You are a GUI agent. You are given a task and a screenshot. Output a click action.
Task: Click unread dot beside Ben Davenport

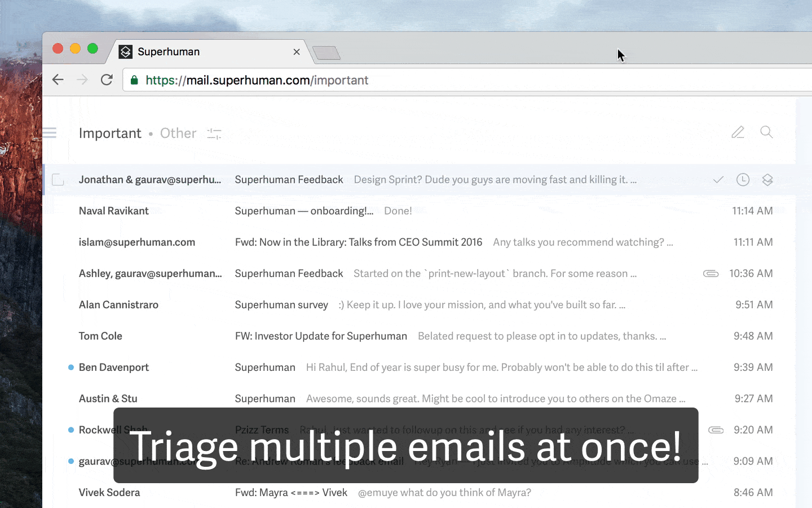71,367
